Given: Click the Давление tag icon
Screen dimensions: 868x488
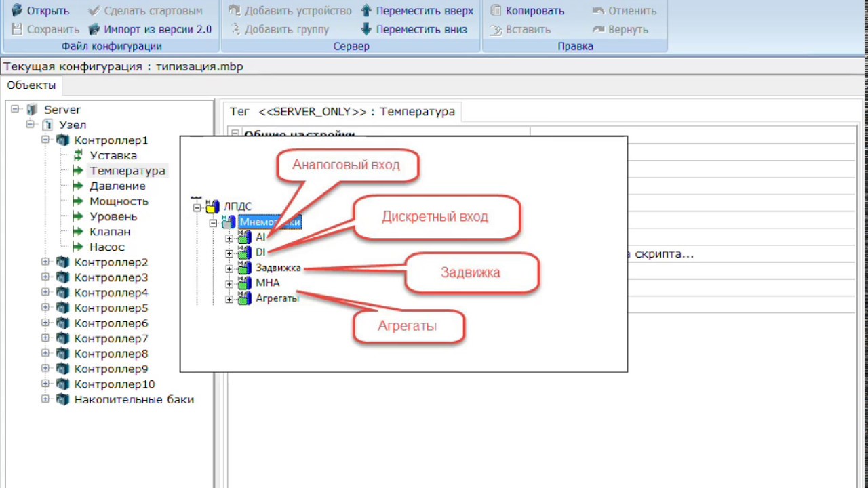Looking at the screenshot, I should click(78, 186).
